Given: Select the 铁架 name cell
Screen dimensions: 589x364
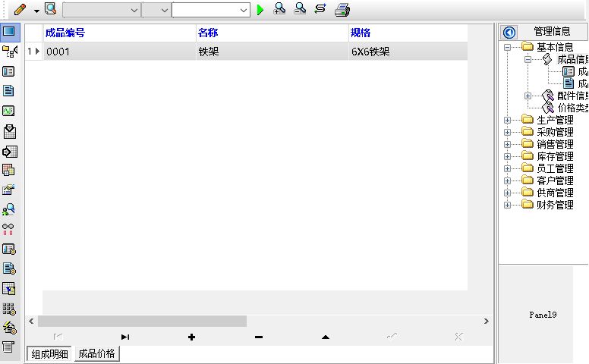Looking at the screenshot, I should coord(272,52).
